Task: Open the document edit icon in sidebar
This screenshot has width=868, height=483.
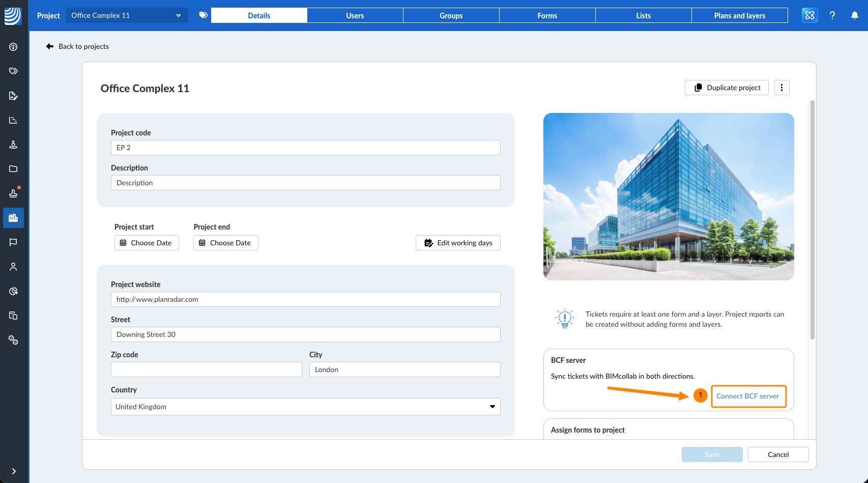Action: (13, 96)
